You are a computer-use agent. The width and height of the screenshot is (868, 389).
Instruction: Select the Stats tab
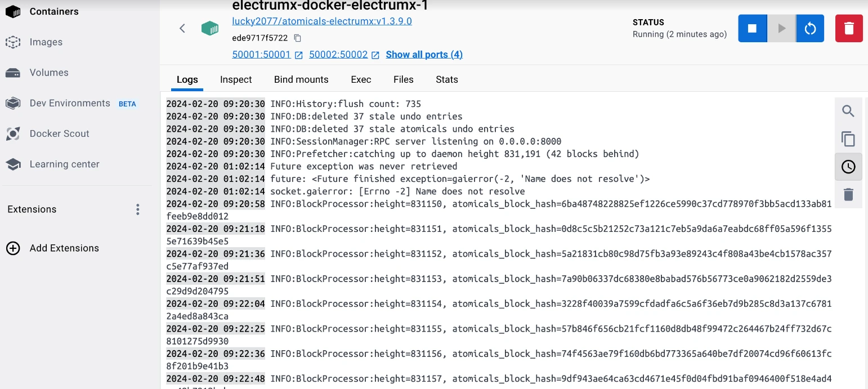pyautogui.click(x=446, y=79)
